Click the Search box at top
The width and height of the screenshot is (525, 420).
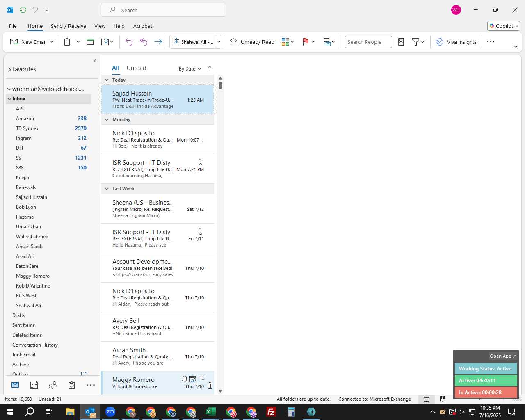[x=163, y=10]
